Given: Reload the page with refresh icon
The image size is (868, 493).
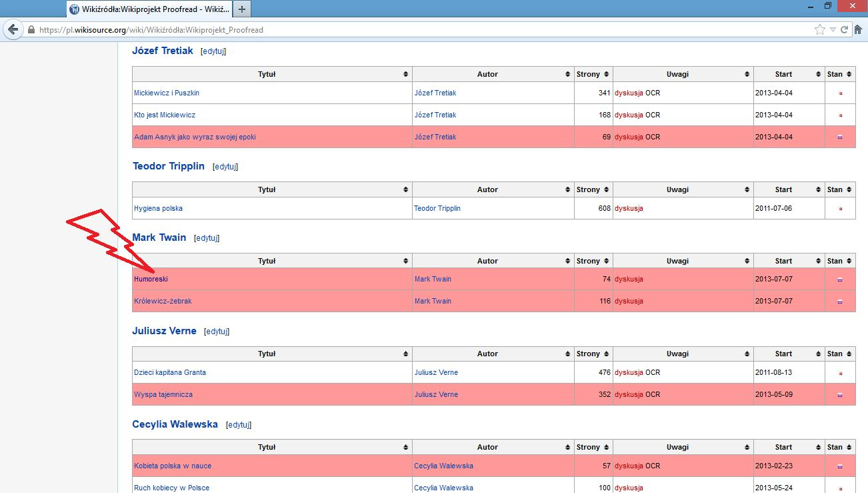Looking at the screenshot, I should tap(845, 30).
